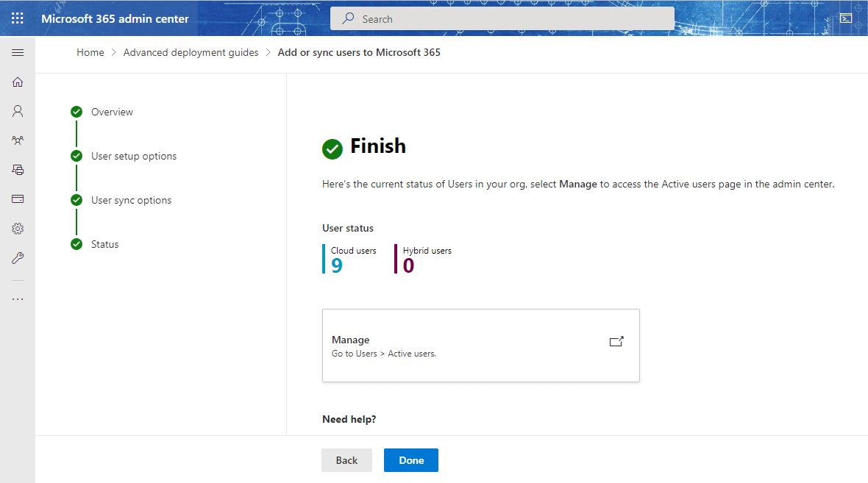
Task: Open the Devices sidebar icon
Action: 18,170
